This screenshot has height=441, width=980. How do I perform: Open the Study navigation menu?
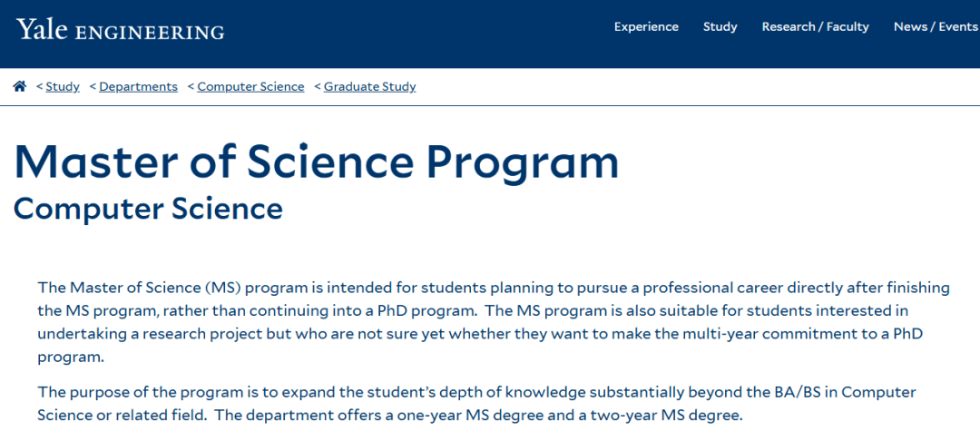click(720, 26)
